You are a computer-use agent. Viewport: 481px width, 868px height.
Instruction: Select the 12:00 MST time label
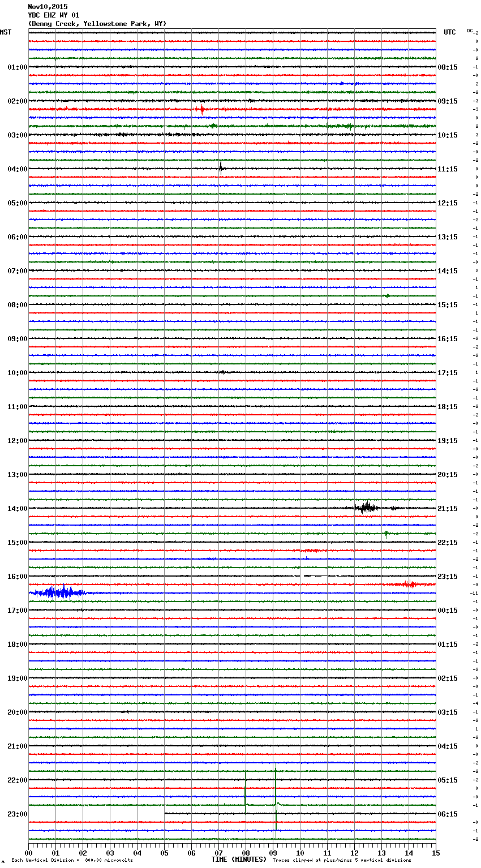click(18, 441)
